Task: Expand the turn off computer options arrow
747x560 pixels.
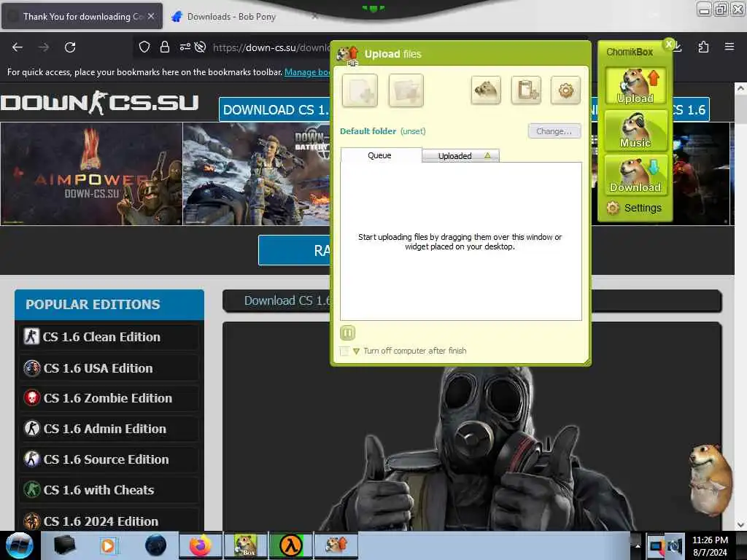Action: point(356,351)
